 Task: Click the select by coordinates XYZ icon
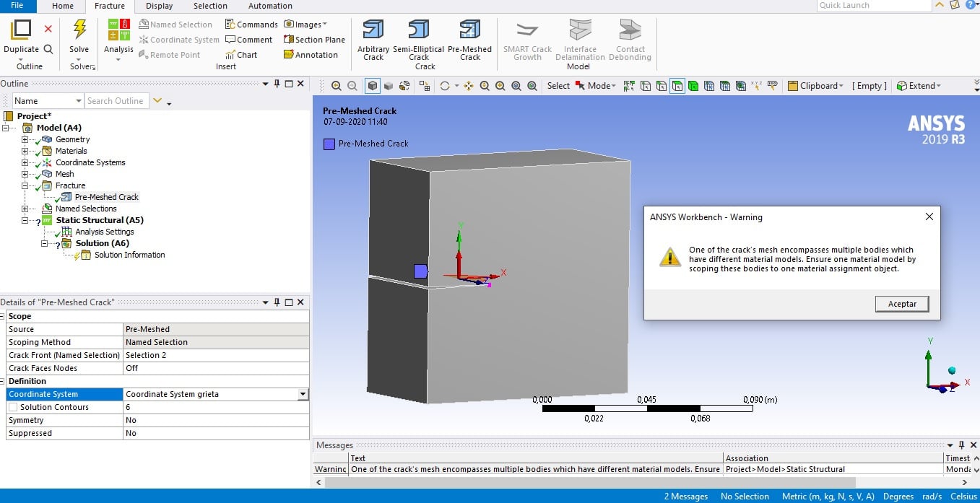tap(757, 86)
